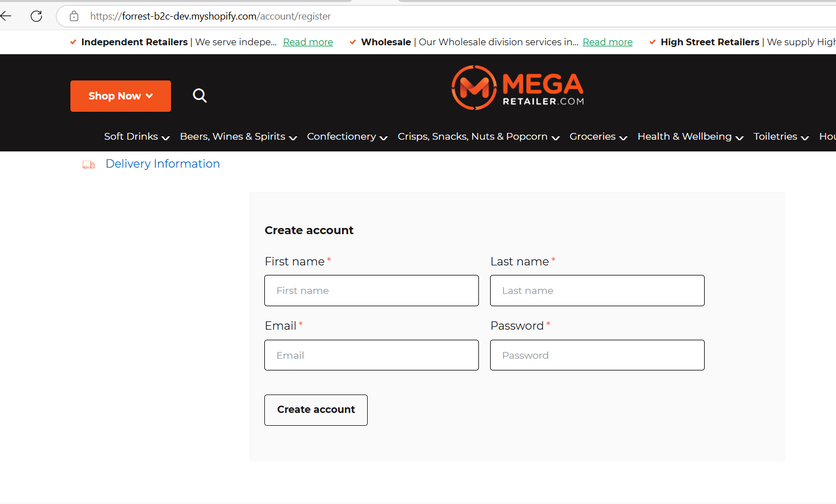The width and height of the screenshot is (836, 504).
Task: Open the Delivery Information link
Action: 163,164
